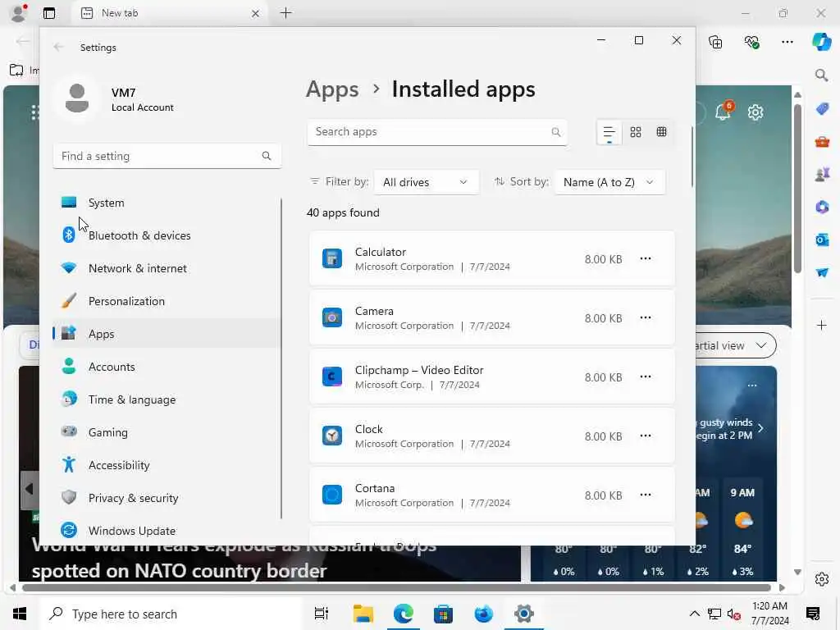
Task: Open Edge sidebar settings gear
Action: click(x=822, y=579)
